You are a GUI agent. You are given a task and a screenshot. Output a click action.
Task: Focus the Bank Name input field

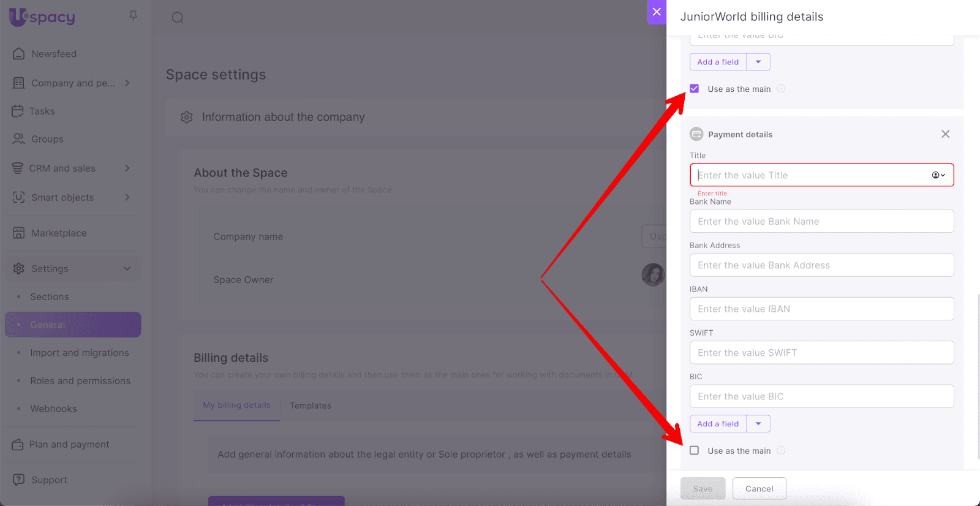822,221
